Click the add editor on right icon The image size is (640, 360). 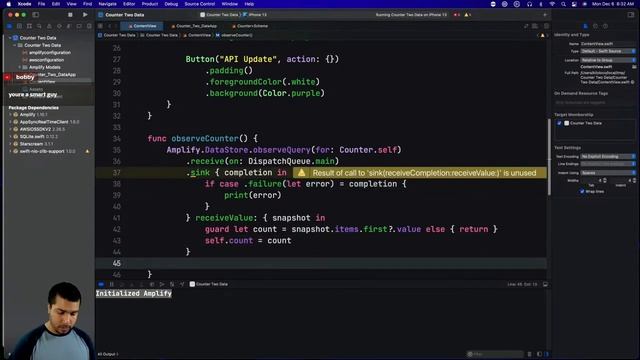pyautogui.click(x=546, y=26)
